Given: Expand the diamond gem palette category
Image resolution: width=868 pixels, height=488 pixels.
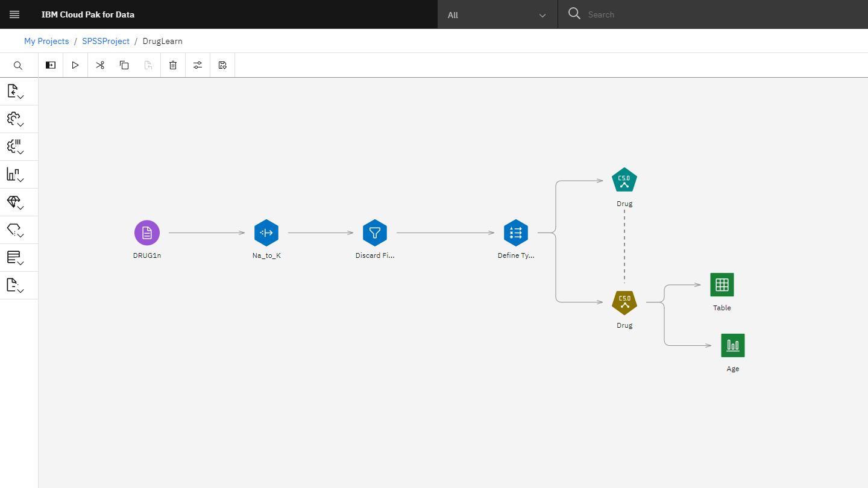Looking at the screenshot, I should click(x=15, y=202).
